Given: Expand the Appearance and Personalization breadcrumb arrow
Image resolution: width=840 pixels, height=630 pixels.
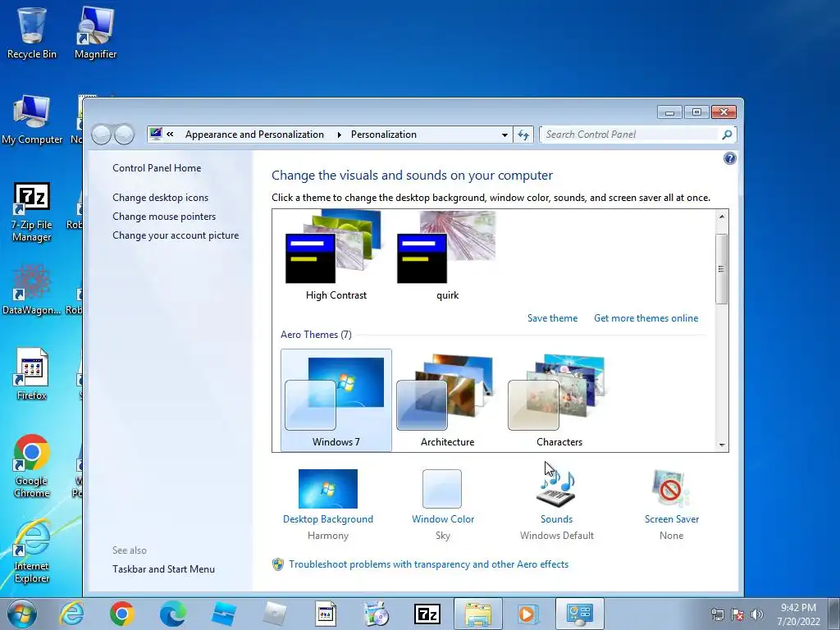Looking at the screenshot, I should [x=339, y=135].
